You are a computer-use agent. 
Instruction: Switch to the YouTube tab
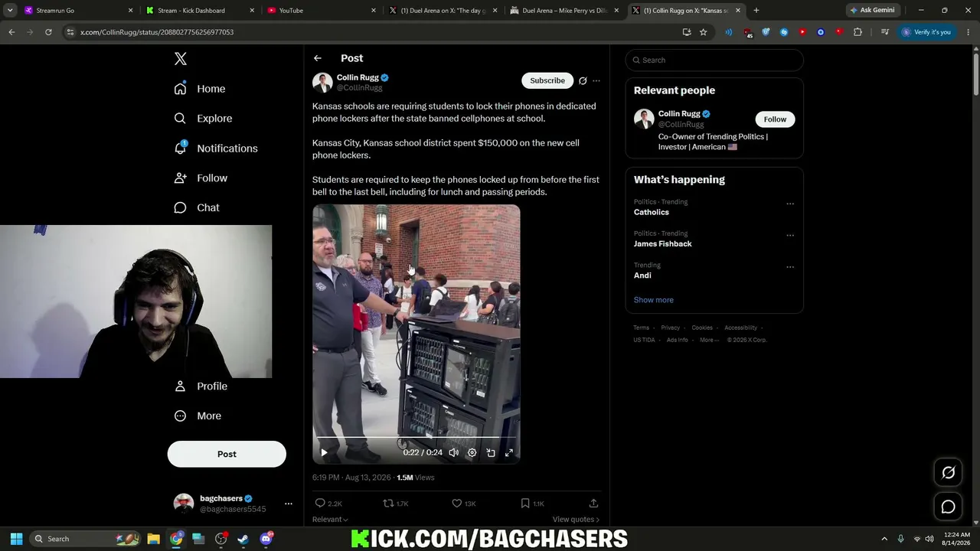(x=322, y=11)
